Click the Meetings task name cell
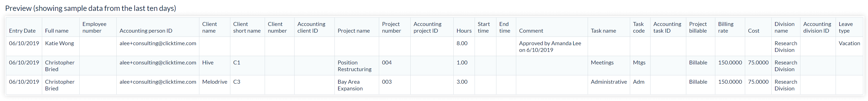 602,62
